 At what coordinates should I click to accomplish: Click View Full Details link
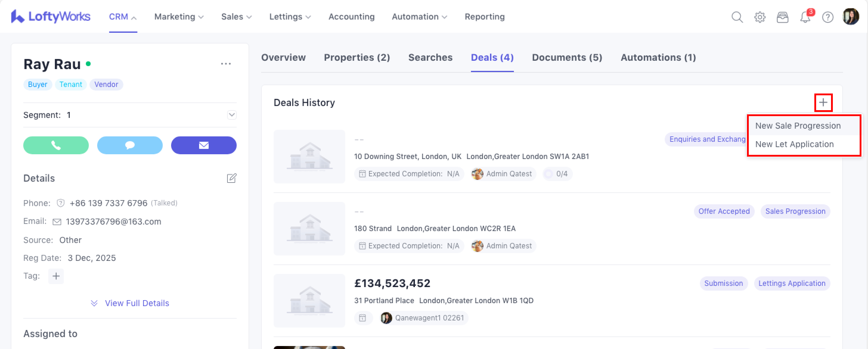137,303
